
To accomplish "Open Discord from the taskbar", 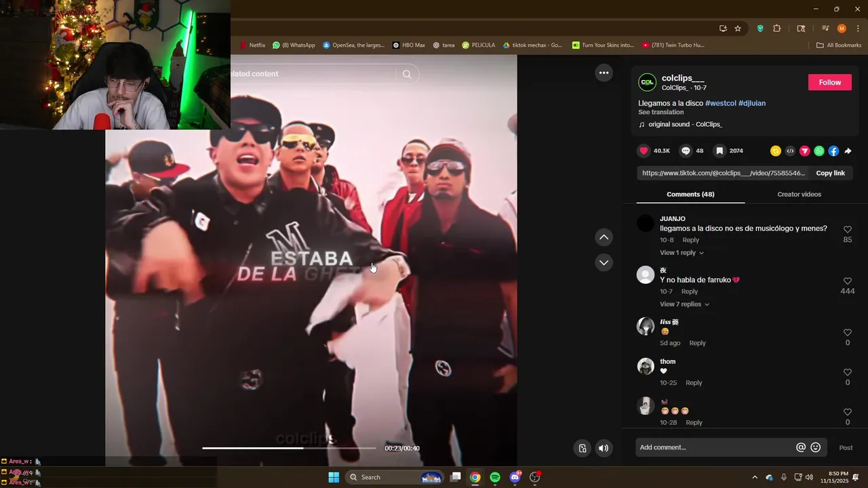I will pos(515,477).
